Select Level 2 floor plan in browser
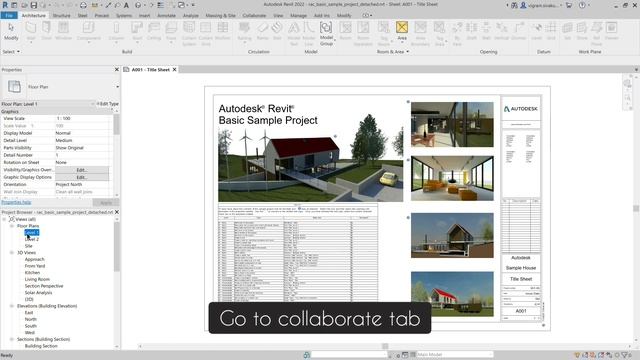 tap(32, 239)
